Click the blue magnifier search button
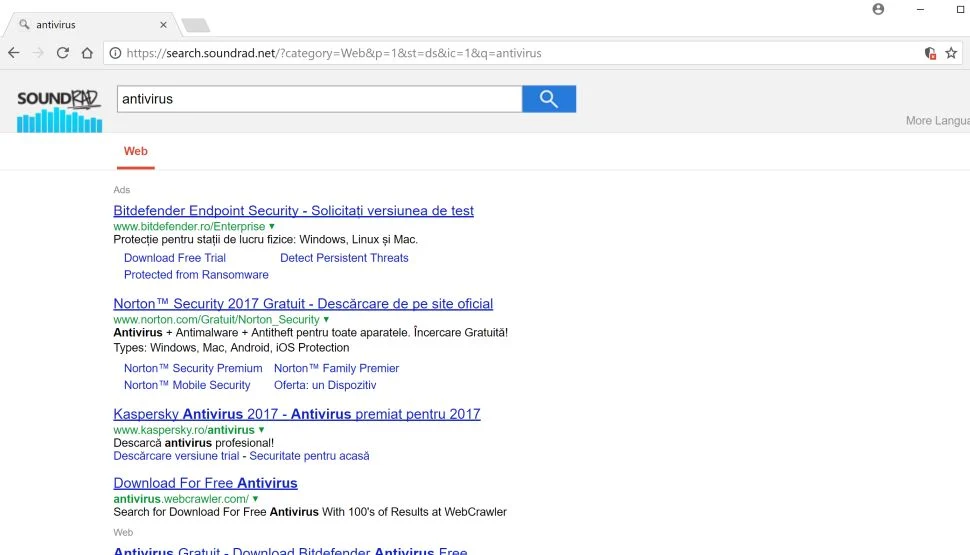This screenshot has width=970, height=555. click(x=549, y=99)
